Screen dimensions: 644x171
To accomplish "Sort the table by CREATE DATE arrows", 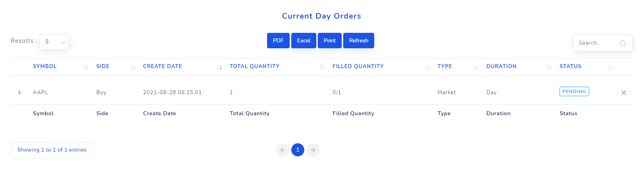I will (x=219, y=67).
